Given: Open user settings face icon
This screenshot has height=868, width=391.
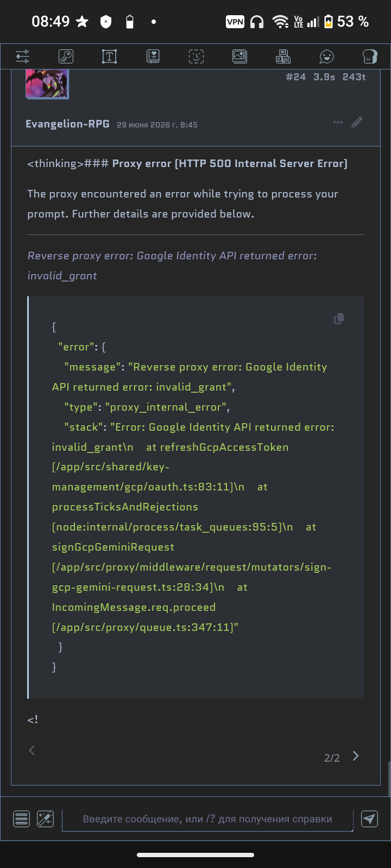Looking at the screenshot, I should point(196,56).
